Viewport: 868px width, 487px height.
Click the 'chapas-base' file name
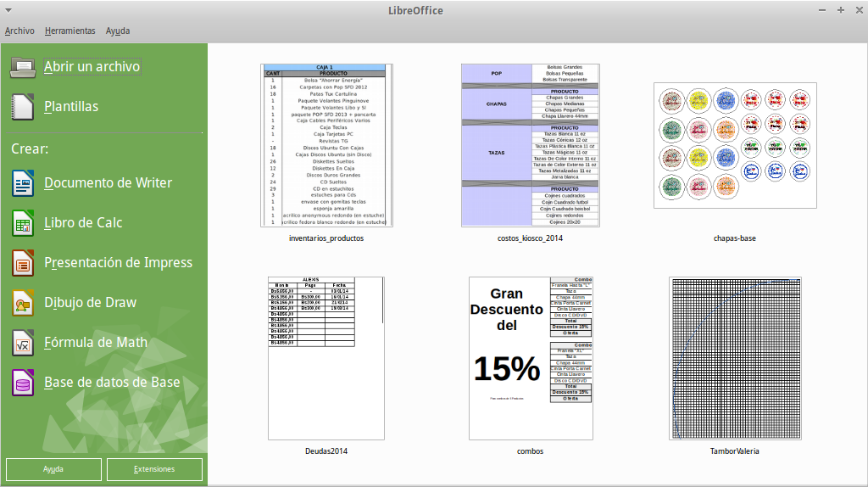(x=735, y=238)
